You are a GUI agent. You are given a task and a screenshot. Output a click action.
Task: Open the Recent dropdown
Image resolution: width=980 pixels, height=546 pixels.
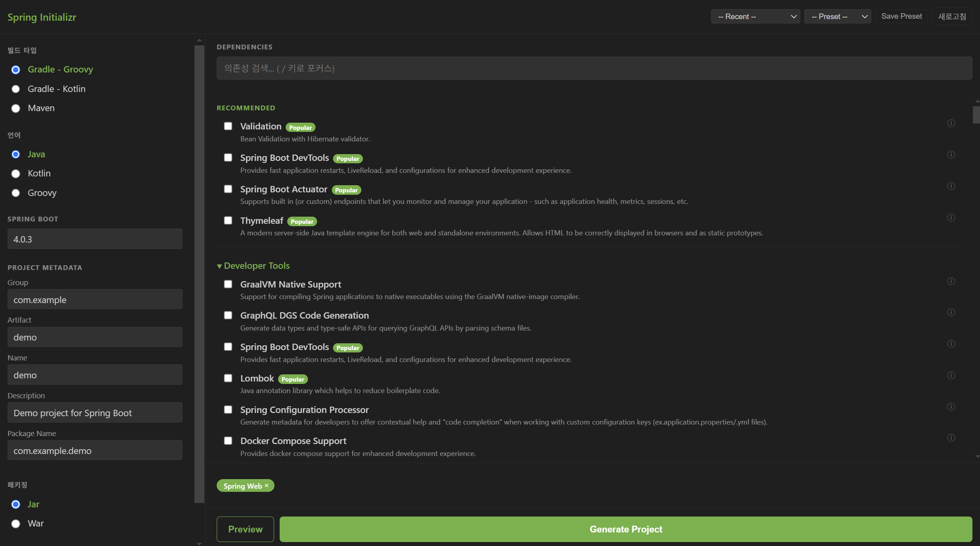[x=755, y=17]
